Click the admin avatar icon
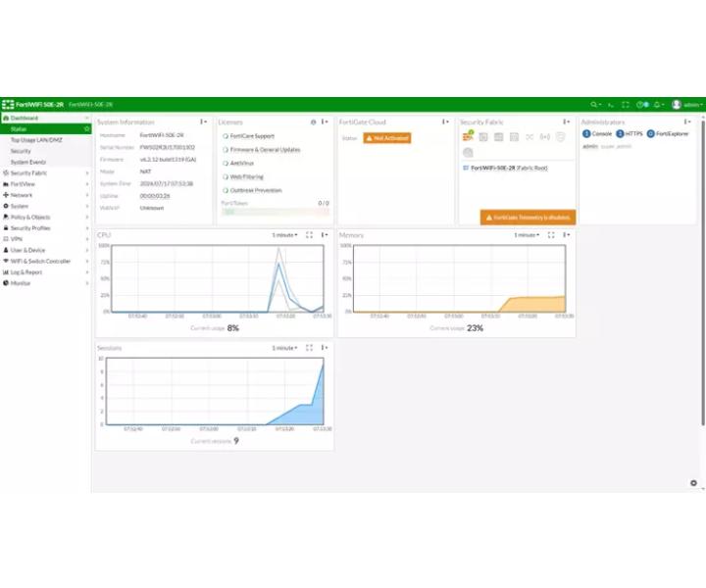Image resolution: width=706 pixels, height=588 pixels. coord(677,105)
